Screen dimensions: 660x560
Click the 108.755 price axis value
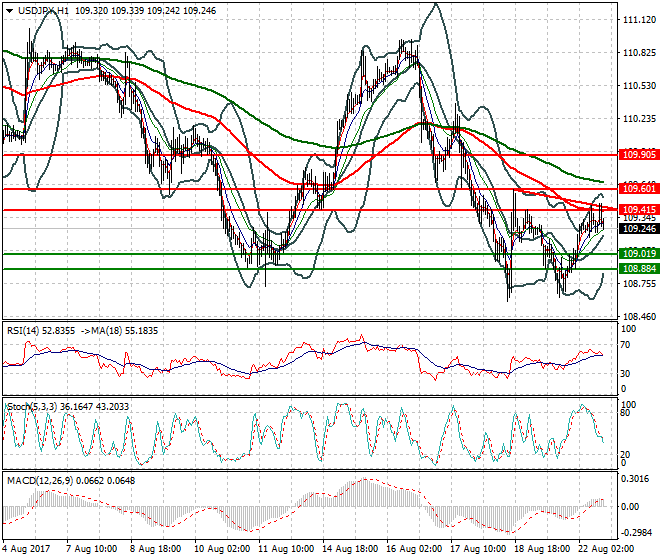click(x=639, y=284)
